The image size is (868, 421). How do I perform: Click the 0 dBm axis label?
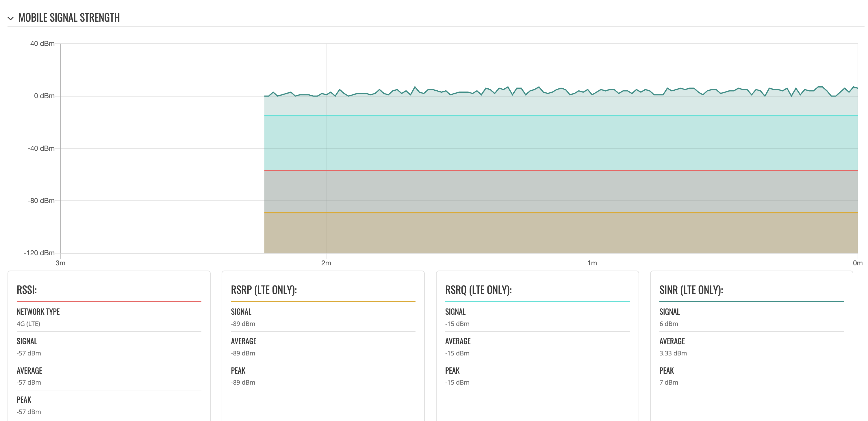coord(44,96)
